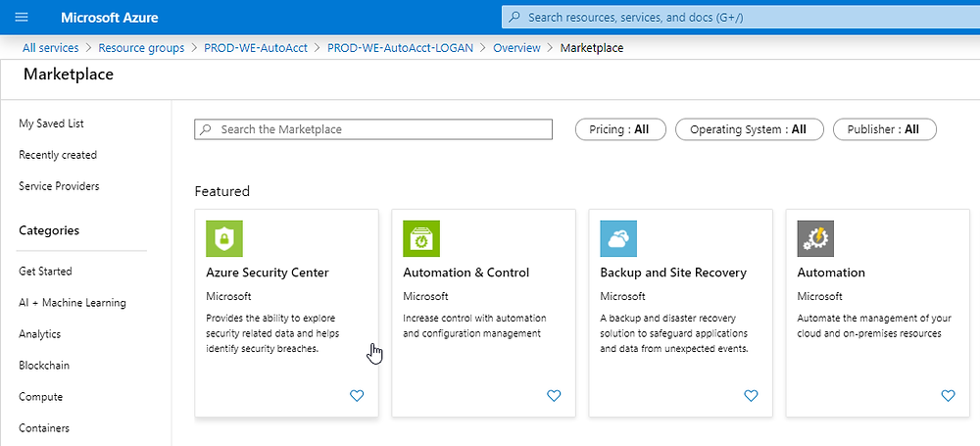The image size is (980, 446).
Task: Click the magnifier icon in the Marketplace search
Action: point(206,129)
